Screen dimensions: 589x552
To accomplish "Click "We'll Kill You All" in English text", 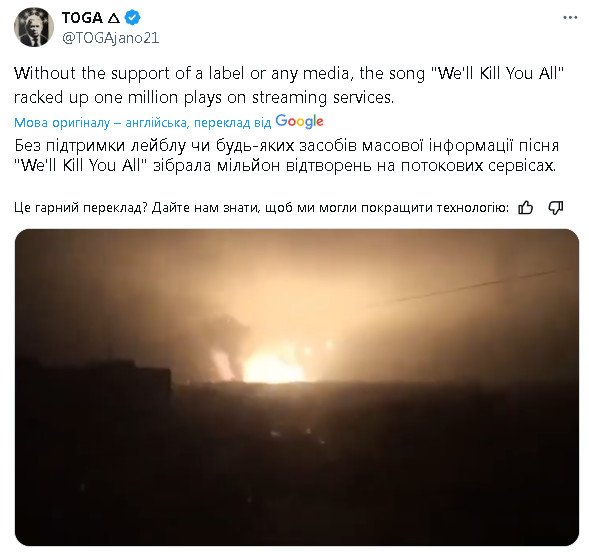I will [x=496, y=73].
